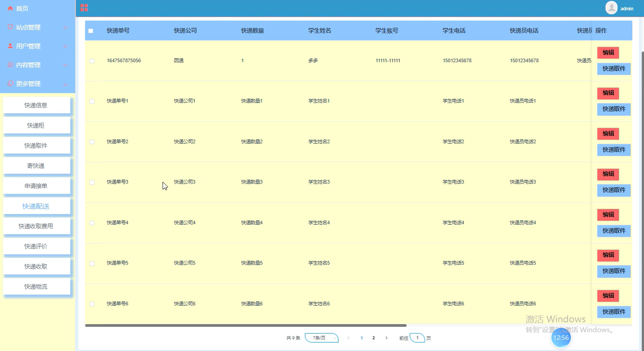Viewport: 644px width, 351px height.
Task: Click the home icon beside 首页
Action: click(x=11, y=8)
